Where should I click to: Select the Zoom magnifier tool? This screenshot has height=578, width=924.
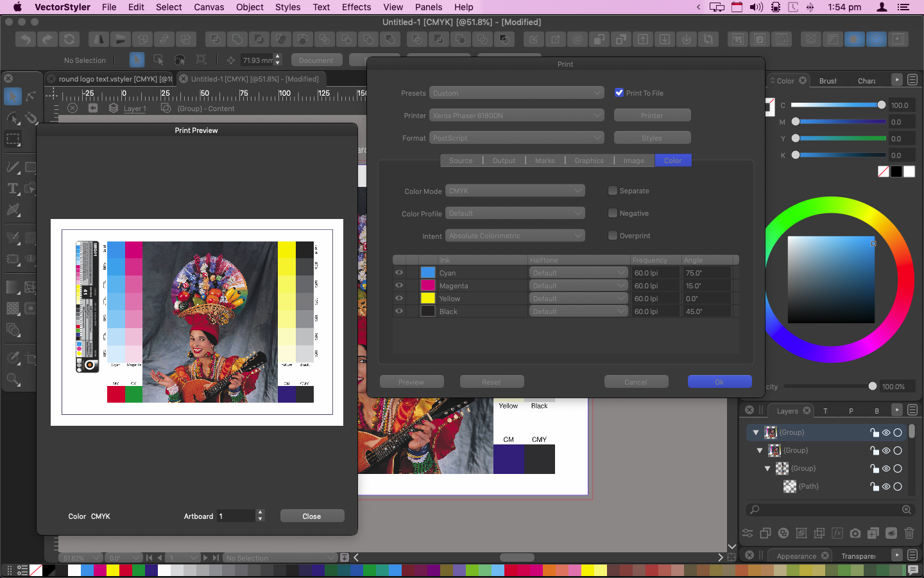coord(13,380)
